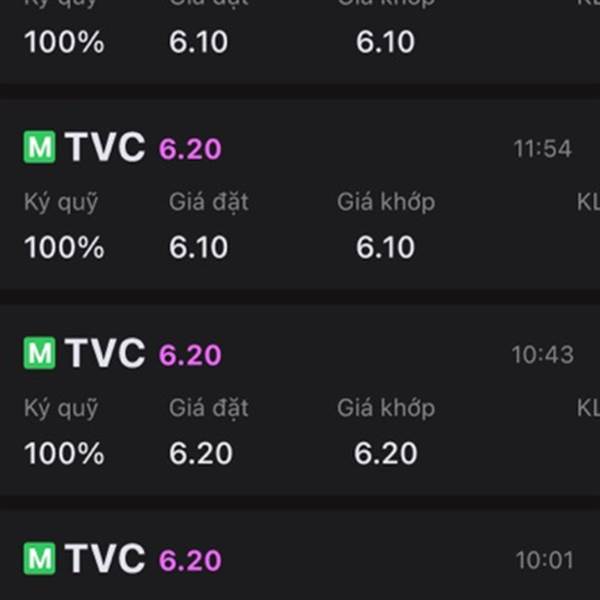Tap the green M icon at 10:01
Viewport: 600px width, 600px height.
[x=39, y=558]
